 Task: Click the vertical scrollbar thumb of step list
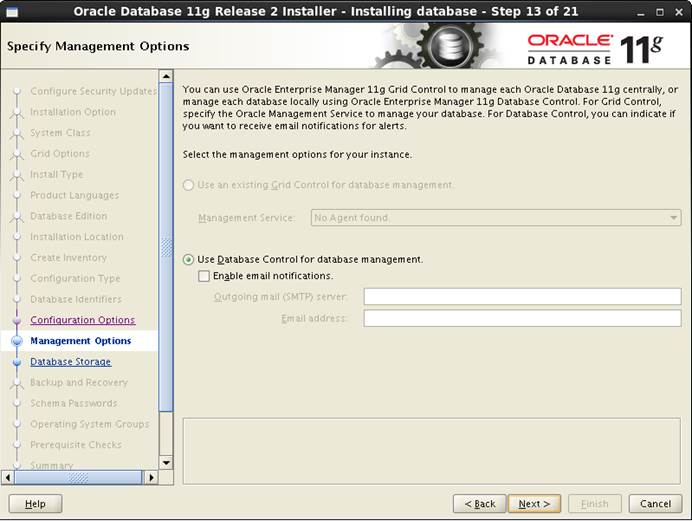[x=166, y=247]
